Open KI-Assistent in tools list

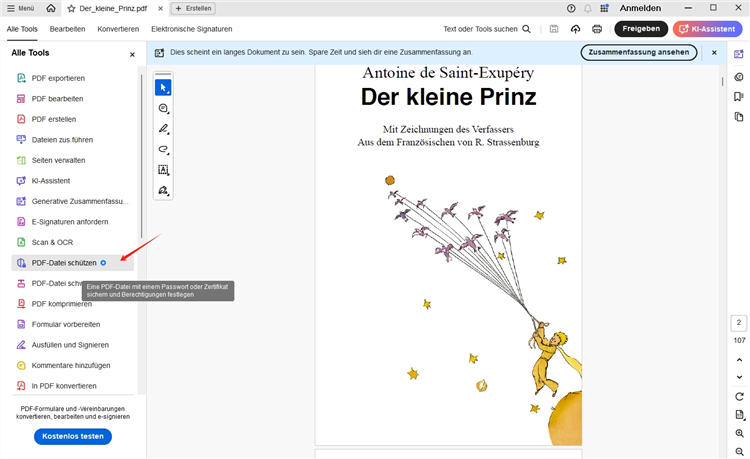point(73,181)
